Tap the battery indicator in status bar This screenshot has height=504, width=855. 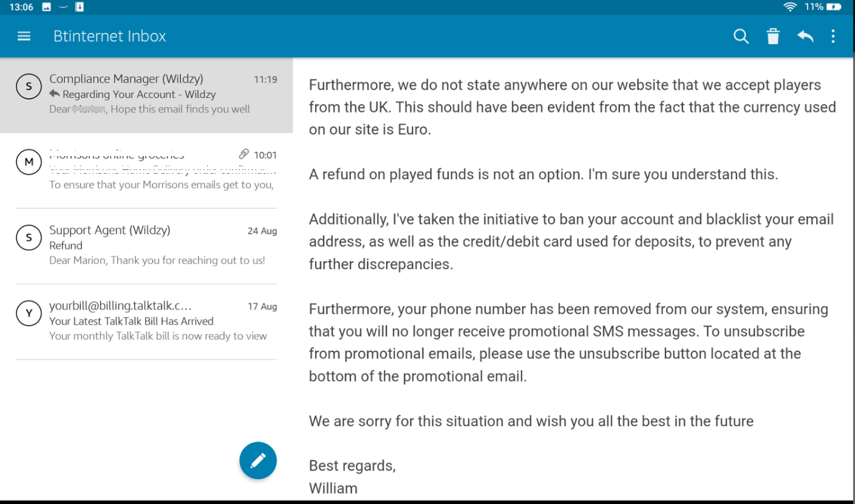point(834,7)
